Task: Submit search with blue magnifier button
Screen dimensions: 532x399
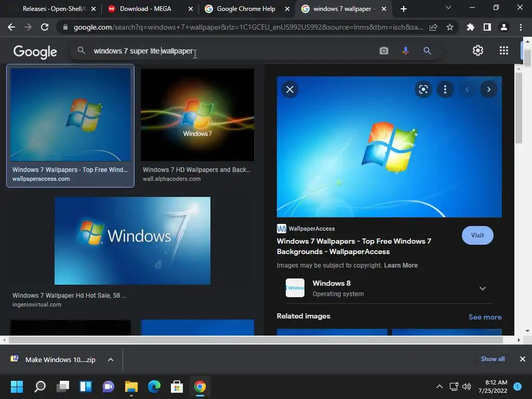Action: [x=427, y=51]
